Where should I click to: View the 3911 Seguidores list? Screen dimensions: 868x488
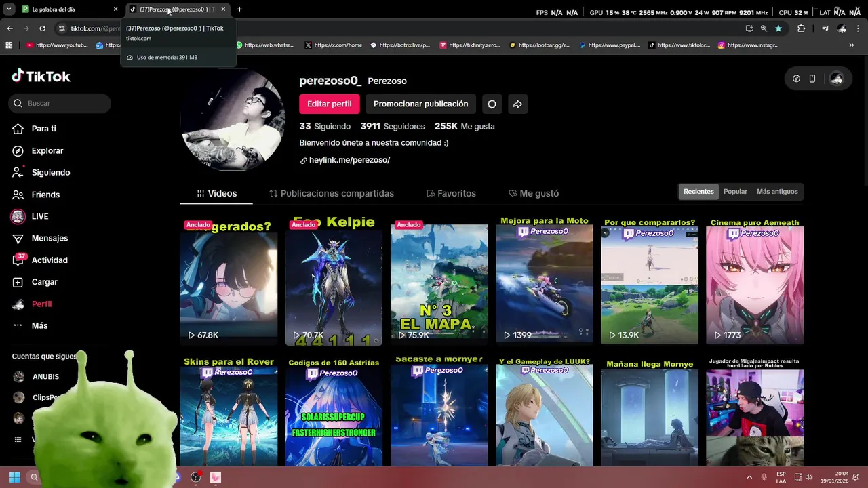[x=393, y=126]
